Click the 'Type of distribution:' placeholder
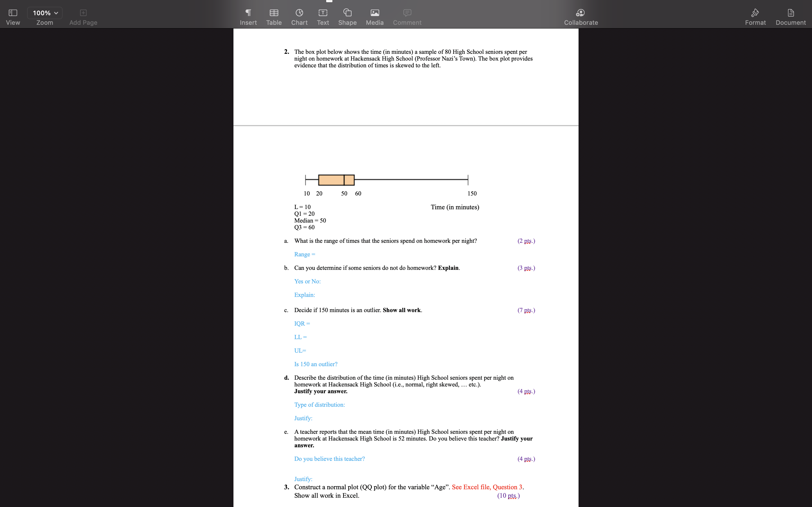Screen dimensions: 812x507 (319, 405)
